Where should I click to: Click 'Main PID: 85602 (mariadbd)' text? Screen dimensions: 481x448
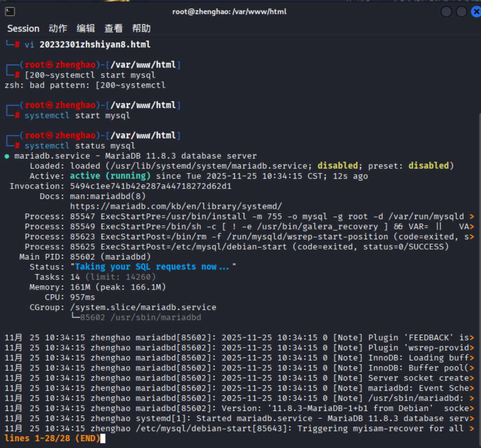[85, 257]
